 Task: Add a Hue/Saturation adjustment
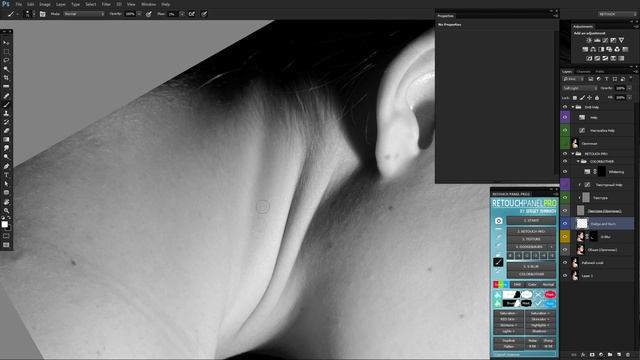pos(585,49)
